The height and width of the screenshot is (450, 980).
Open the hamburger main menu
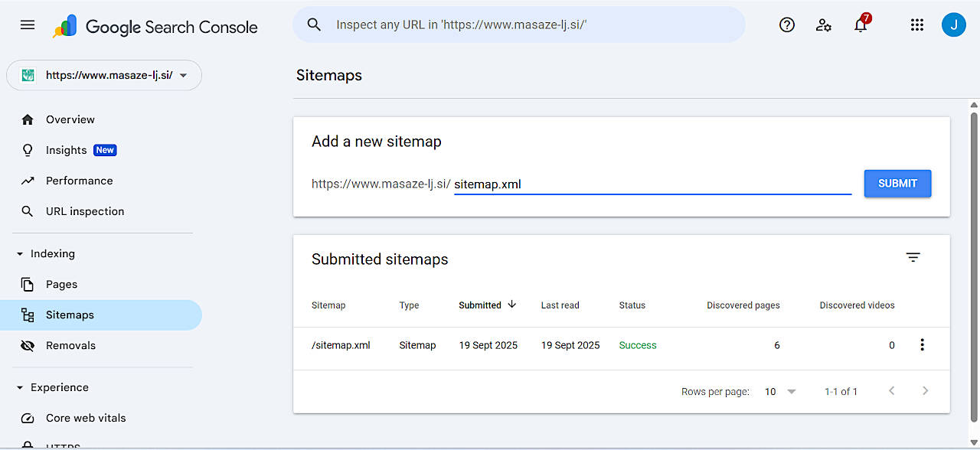click(x=28, y=25)
